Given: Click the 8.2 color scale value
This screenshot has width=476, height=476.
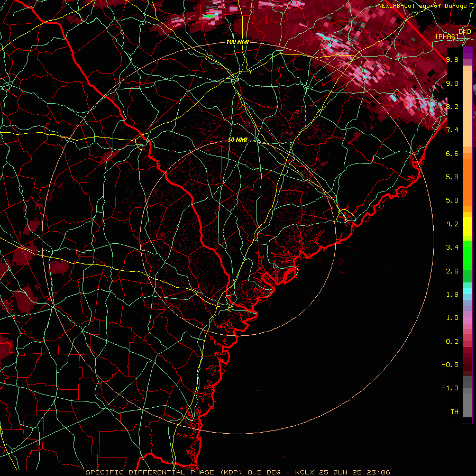Looking at the screenshot, I should point(452,106).
